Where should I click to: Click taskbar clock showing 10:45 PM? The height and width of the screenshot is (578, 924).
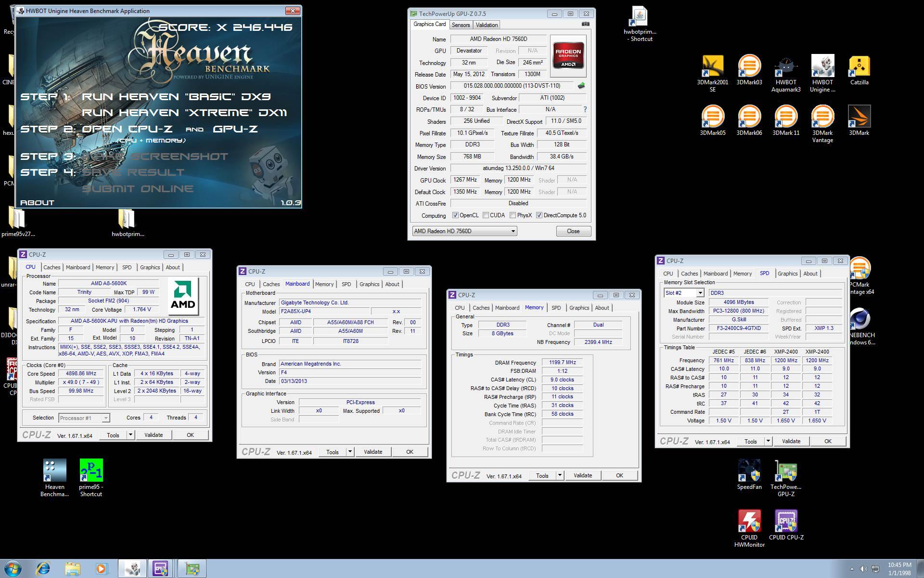[x=899, y=569]
